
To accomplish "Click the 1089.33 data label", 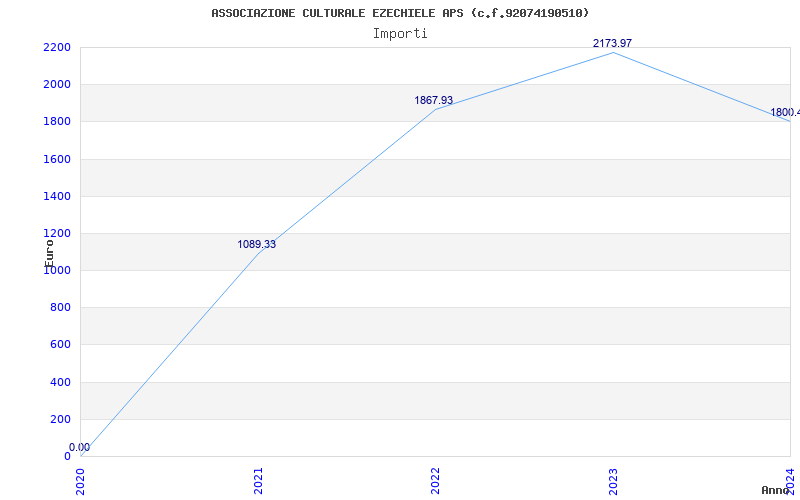I will point(257,244).
